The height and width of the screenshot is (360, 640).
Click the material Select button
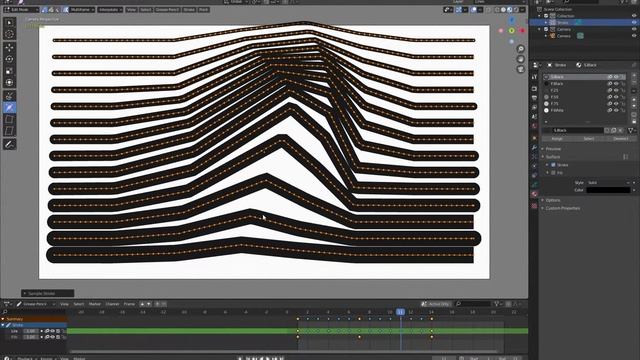coord(589,139)
